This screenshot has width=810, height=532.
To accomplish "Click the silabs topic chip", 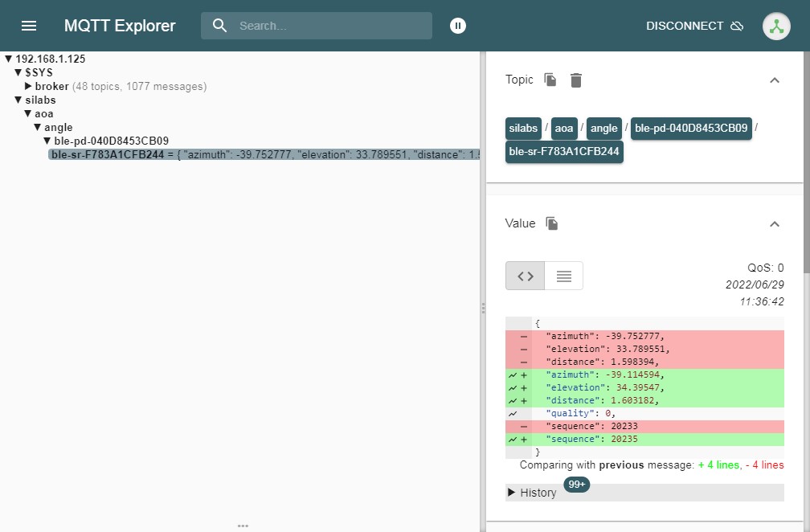I will [523, 128].
